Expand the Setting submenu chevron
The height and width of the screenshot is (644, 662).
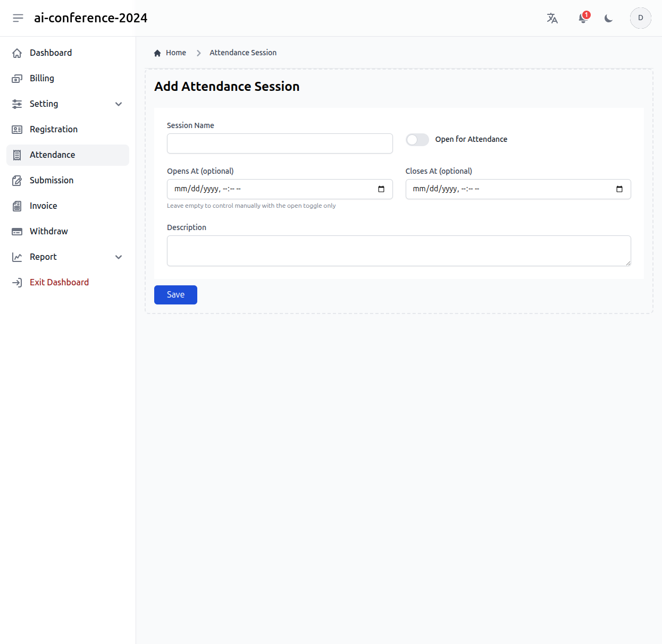click(x=119, y=104)
